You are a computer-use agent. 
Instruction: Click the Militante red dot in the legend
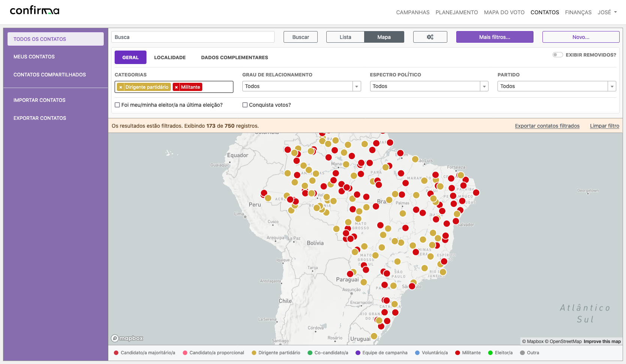click(458, 352)
